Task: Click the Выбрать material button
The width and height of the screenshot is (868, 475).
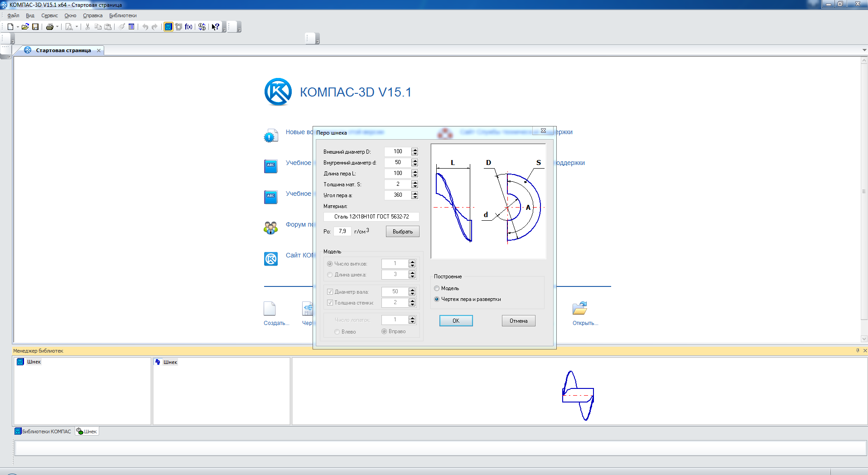Action: 403,232
